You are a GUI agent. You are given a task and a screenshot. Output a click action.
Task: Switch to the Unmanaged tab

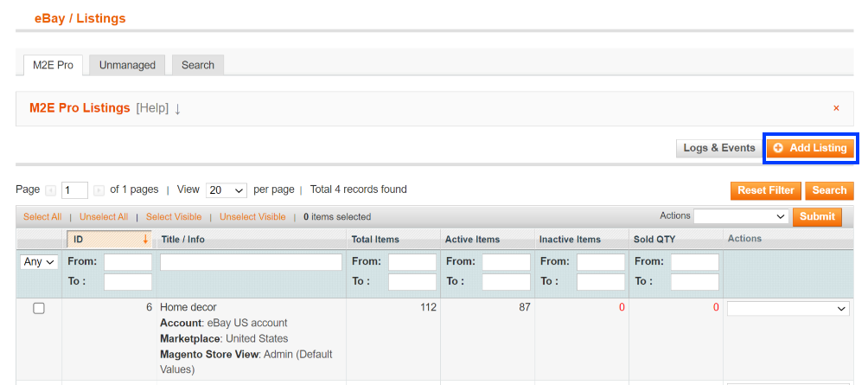[127, 65]
